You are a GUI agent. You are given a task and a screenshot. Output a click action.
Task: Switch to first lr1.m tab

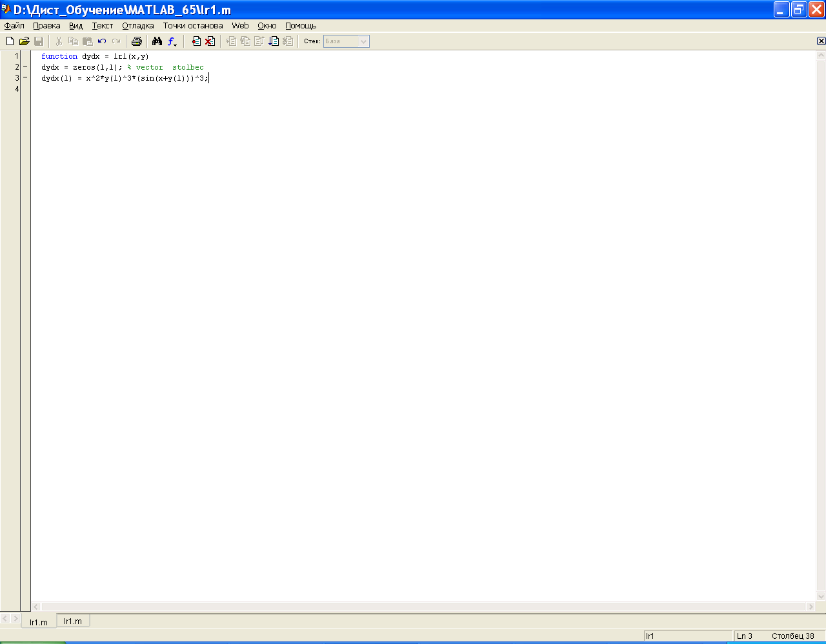[39, 622]
